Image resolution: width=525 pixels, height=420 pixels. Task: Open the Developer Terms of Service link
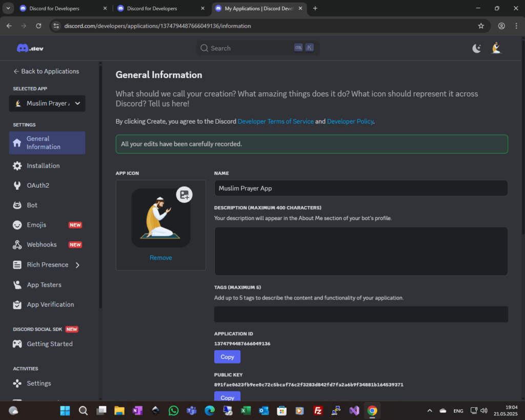[275, 122]
